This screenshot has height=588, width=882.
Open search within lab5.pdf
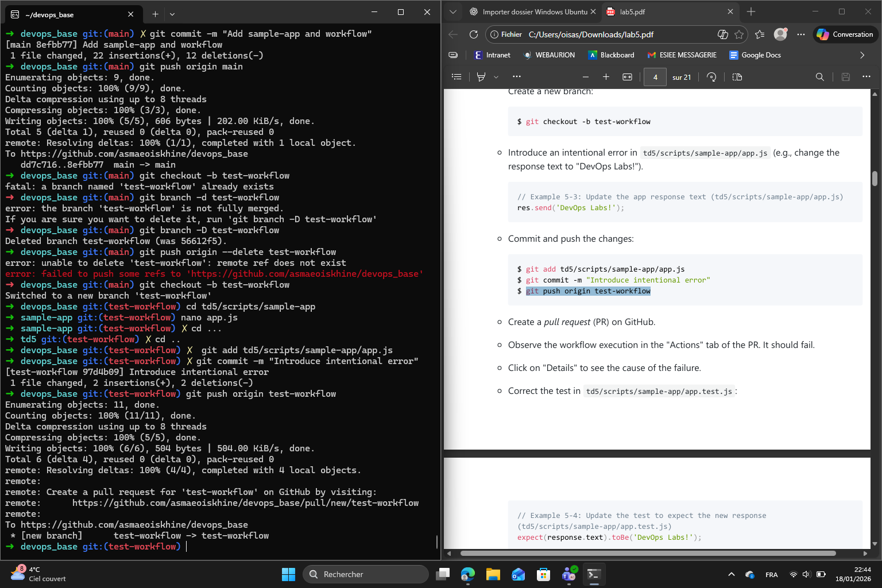pyautogui.click(x=820, y=76)
